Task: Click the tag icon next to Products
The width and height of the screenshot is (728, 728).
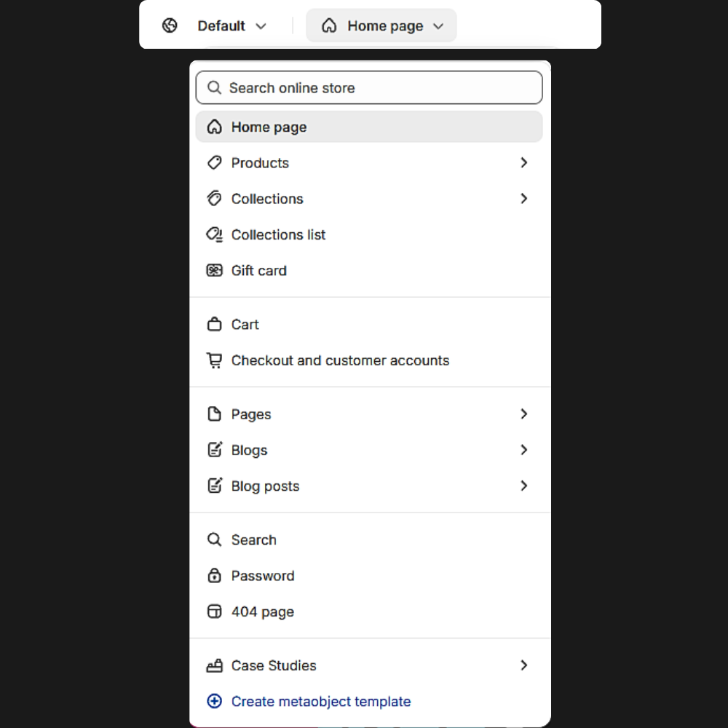Action: point(214,163)
